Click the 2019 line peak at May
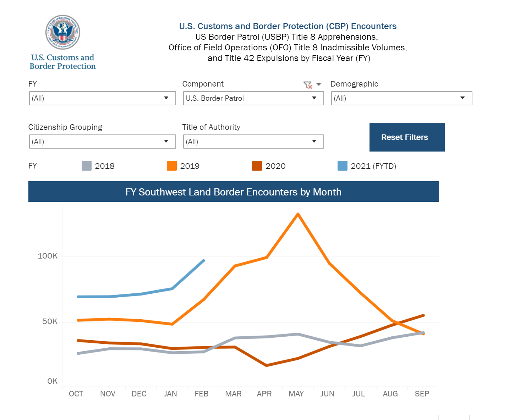Viewport: 531px width, 420px height. tap(298, 214)
